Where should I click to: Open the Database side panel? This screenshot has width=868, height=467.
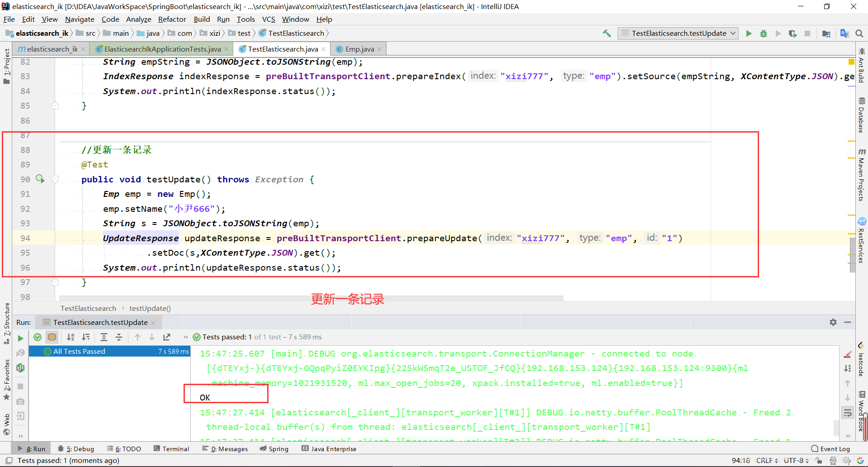(862, 115)
